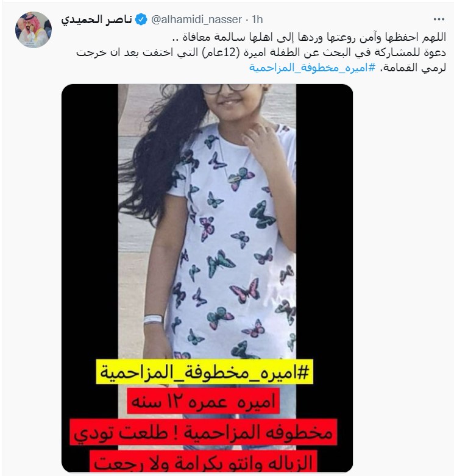
Task: Click the blue verified badge icon
Action: coord(141,20)
